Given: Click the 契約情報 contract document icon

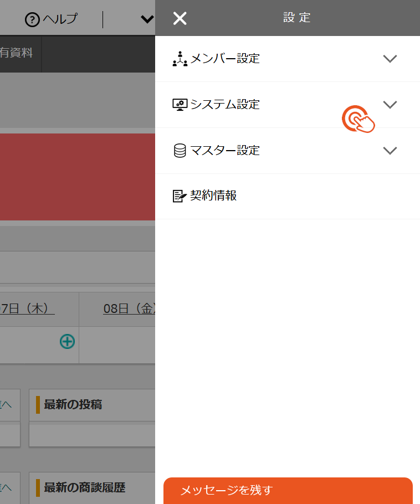Looking at the screenshot, I should (180, 196).
